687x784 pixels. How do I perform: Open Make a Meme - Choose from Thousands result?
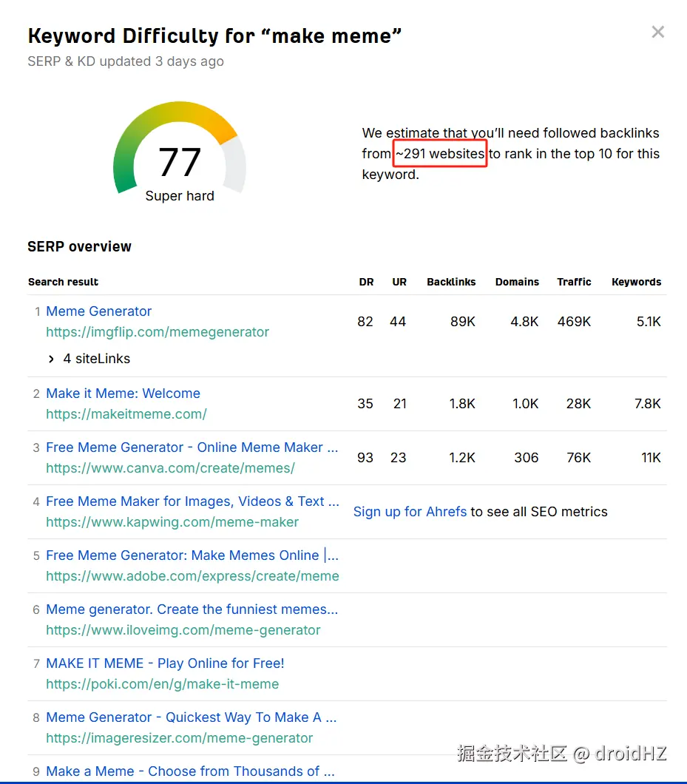coord(190,771)
